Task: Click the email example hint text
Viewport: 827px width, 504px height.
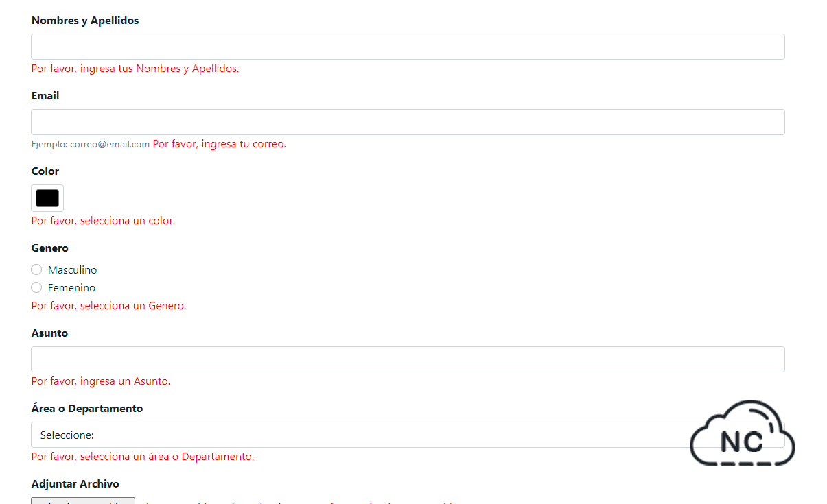Action: tap(90, 144)
